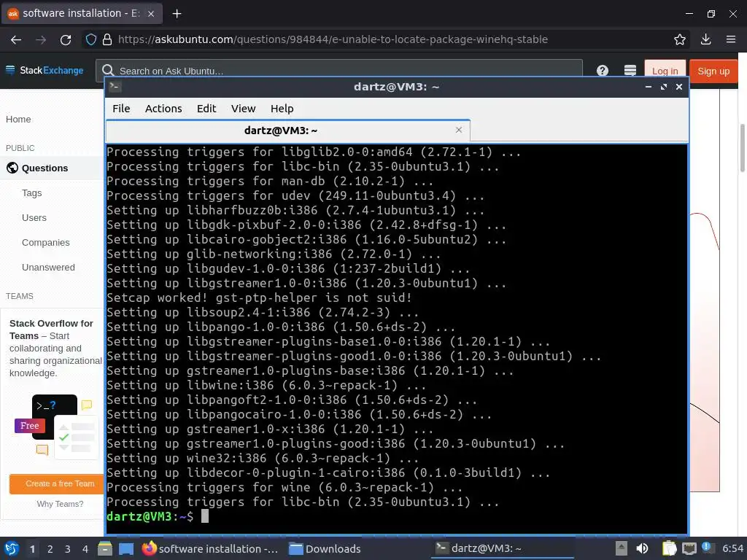Switch to workspace 2
Screen dimensions: 747x560
[x=50, y=549]
